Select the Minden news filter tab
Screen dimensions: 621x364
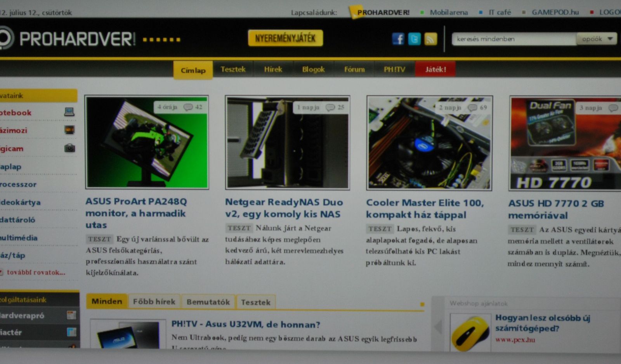click(x=107, y=301)
